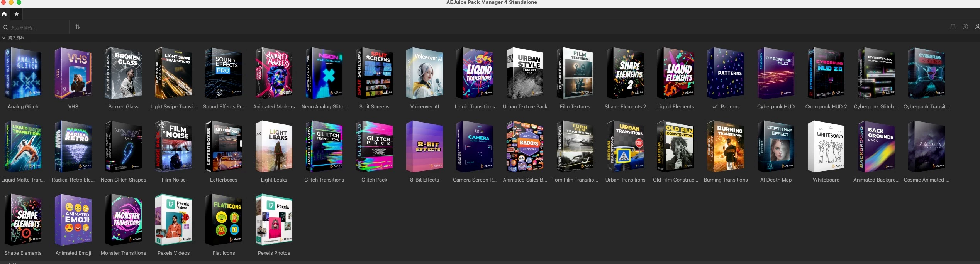Open the Burning Transitions pack
980x264 pixels.
726,146
